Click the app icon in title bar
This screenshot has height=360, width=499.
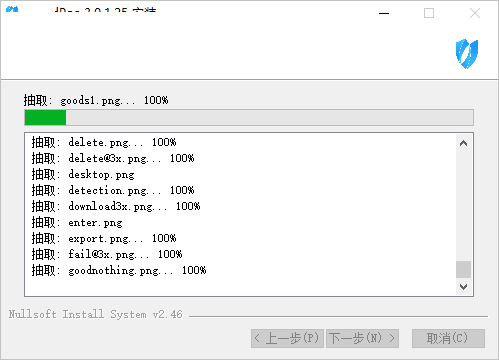pos(12,9)
